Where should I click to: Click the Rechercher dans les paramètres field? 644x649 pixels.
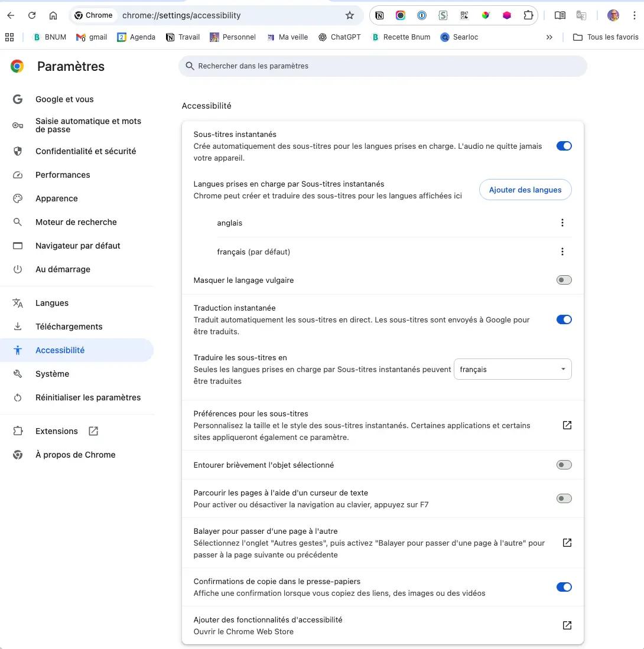point(383,66)
